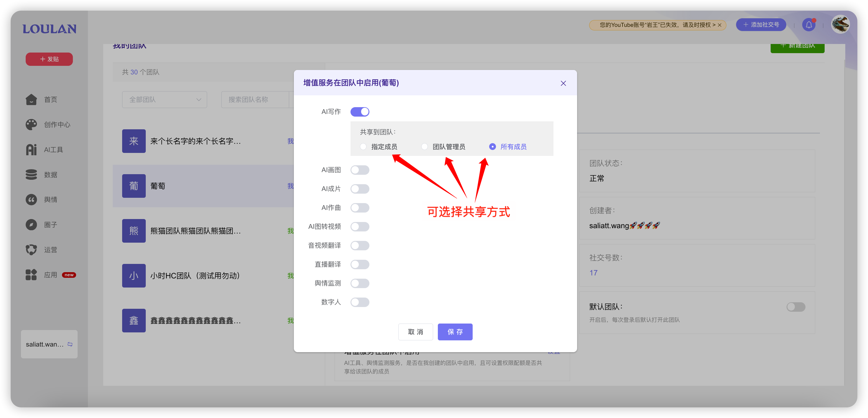
Task: Select the 团队管理员 radio option
Action: pos(425,147)
